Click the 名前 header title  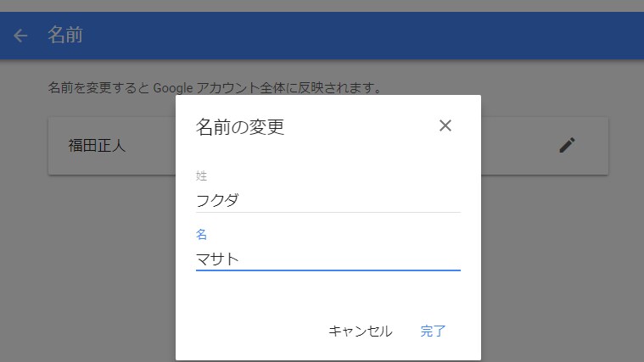(x=65, y=35)
